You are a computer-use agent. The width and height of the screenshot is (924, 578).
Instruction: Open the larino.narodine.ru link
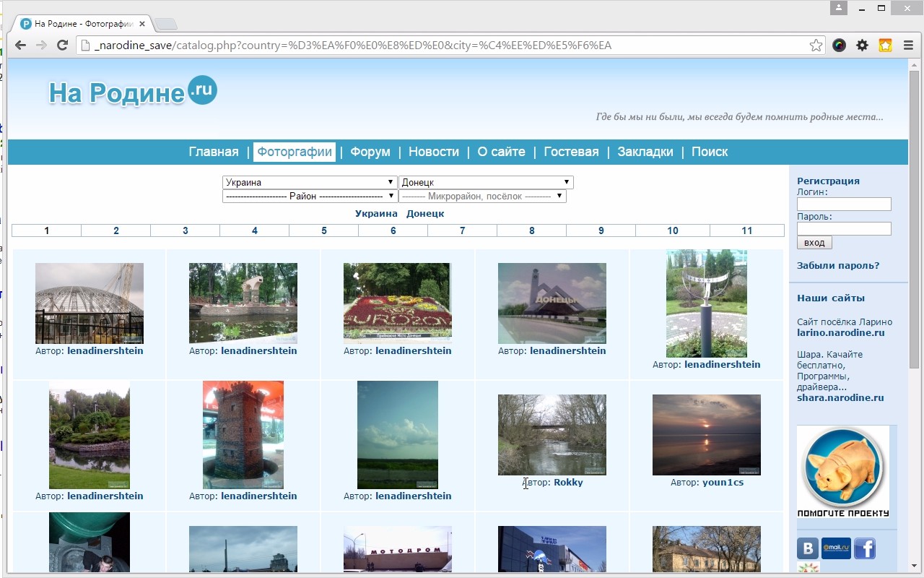(x=840, y=333)
